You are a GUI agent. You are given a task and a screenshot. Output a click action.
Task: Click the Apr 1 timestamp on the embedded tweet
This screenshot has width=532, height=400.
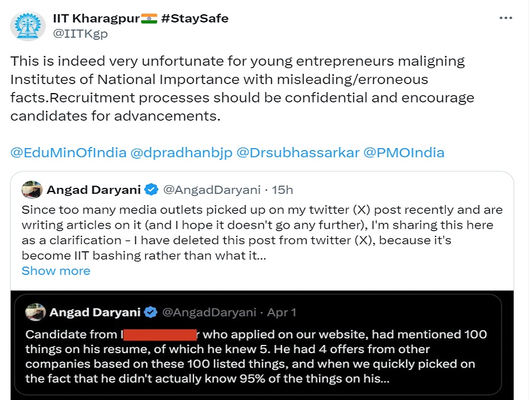[281, 312]
